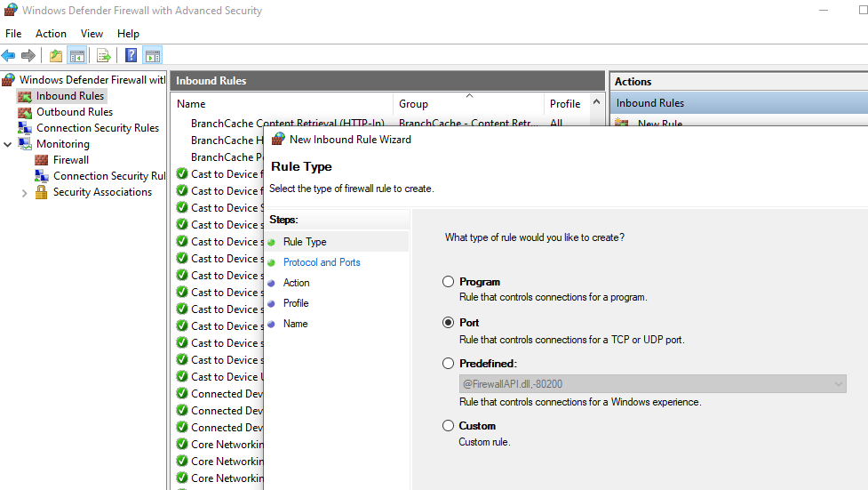Select the Custom radio button

(448, 426)
